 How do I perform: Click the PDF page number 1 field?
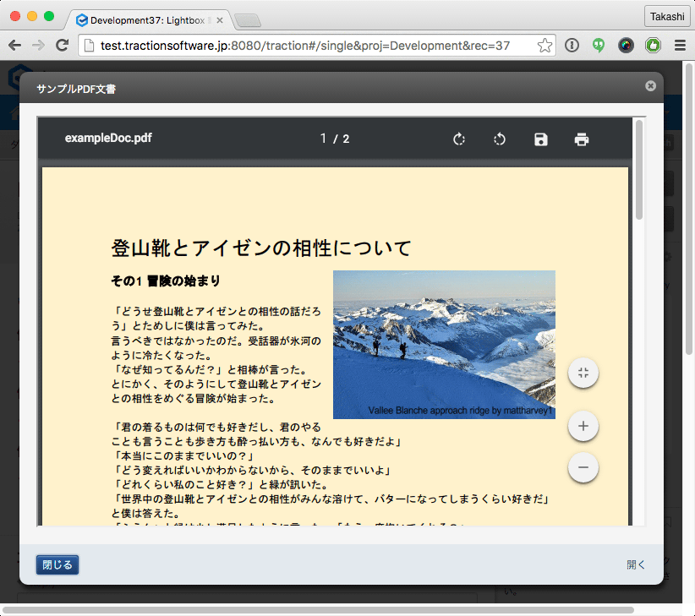point(324,139)
